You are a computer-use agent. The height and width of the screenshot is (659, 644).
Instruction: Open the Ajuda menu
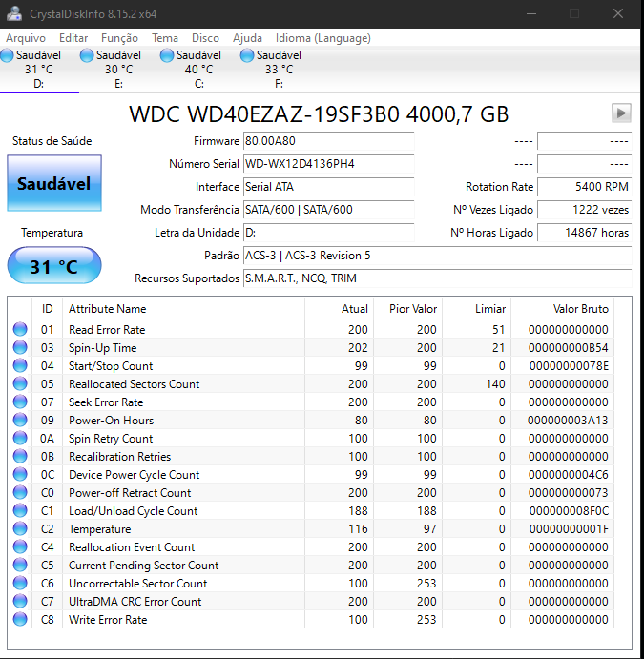[247, 38]
